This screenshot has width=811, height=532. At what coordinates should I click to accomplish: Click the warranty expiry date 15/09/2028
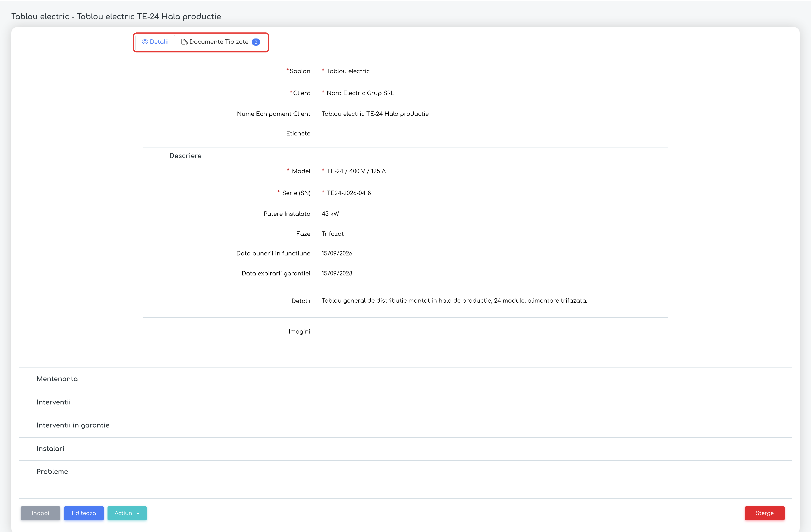pos(337,273)
